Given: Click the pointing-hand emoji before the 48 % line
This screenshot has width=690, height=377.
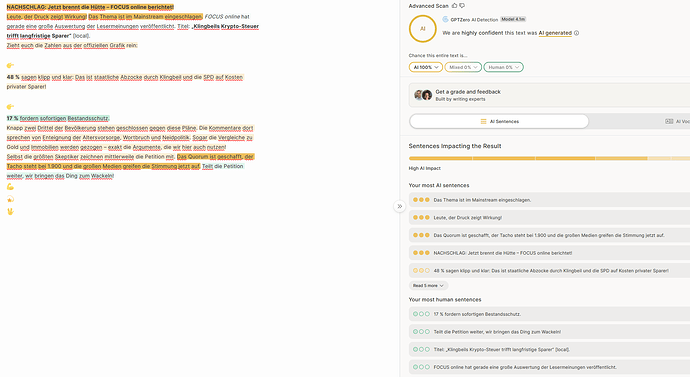Looking at the screenshot, I should (10, 66).
